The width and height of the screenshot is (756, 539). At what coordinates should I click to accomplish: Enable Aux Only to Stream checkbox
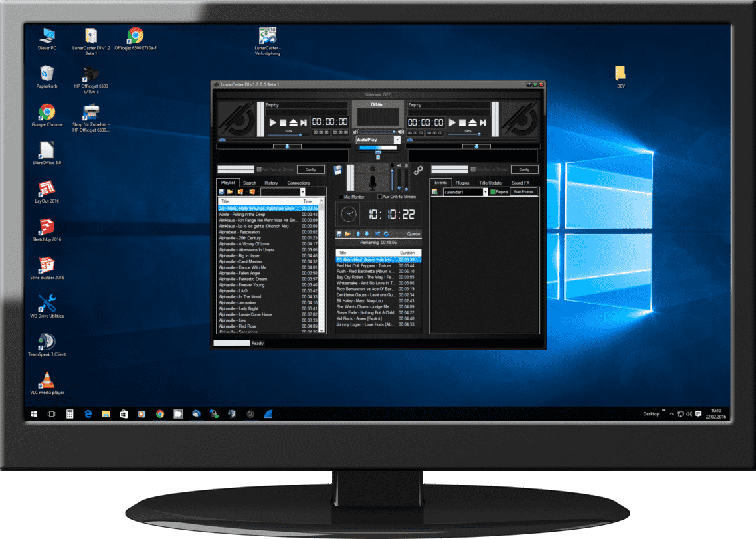(380, 197)
